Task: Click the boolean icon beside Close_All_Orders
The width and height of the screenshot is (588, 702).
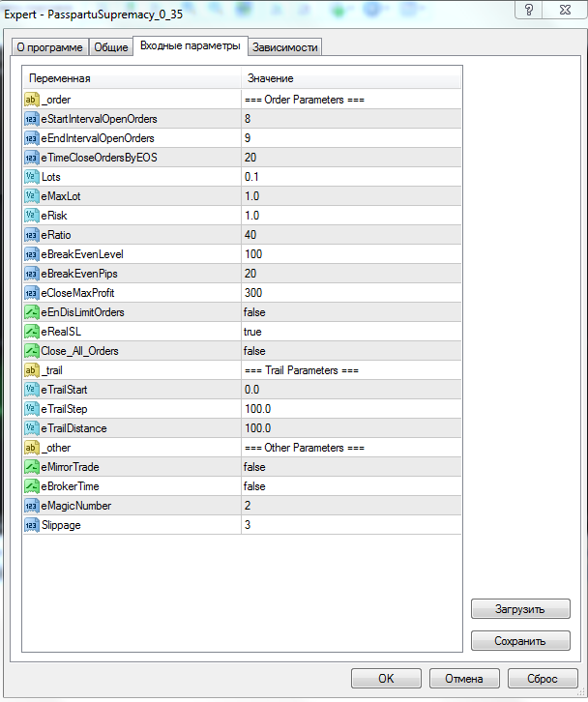Action: pos(31,351)
